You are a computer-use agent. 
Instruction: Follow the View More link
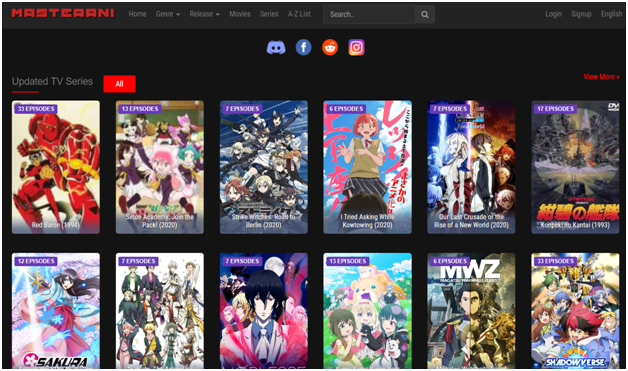click(x=601, y=77)
